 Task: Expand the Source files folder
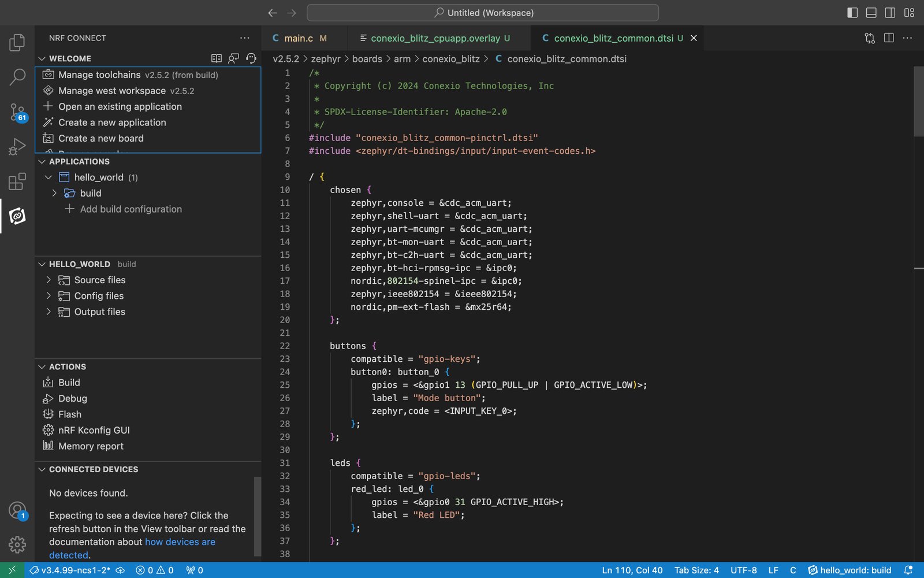pos(49,280)
